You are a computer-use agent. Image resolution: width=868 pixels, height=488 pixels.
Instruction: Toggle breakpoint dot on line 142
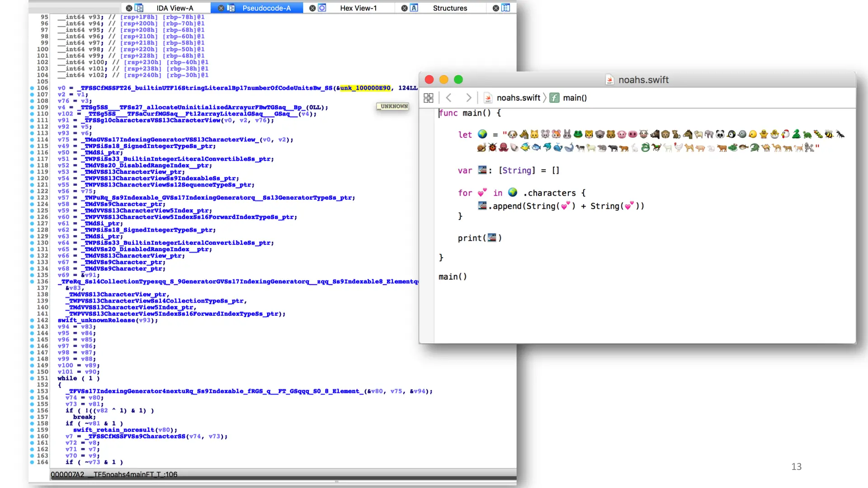click(x=32, y=320)
